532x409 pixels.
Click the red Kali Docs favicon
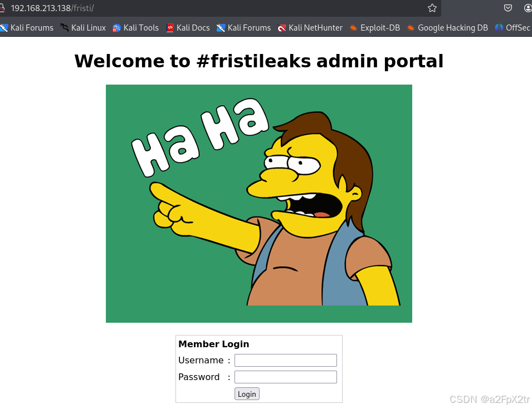click(170, 28)
